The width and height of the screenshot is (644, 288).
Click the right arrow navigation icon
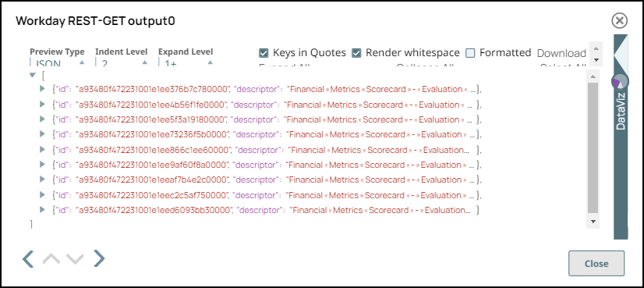point(99,258)
